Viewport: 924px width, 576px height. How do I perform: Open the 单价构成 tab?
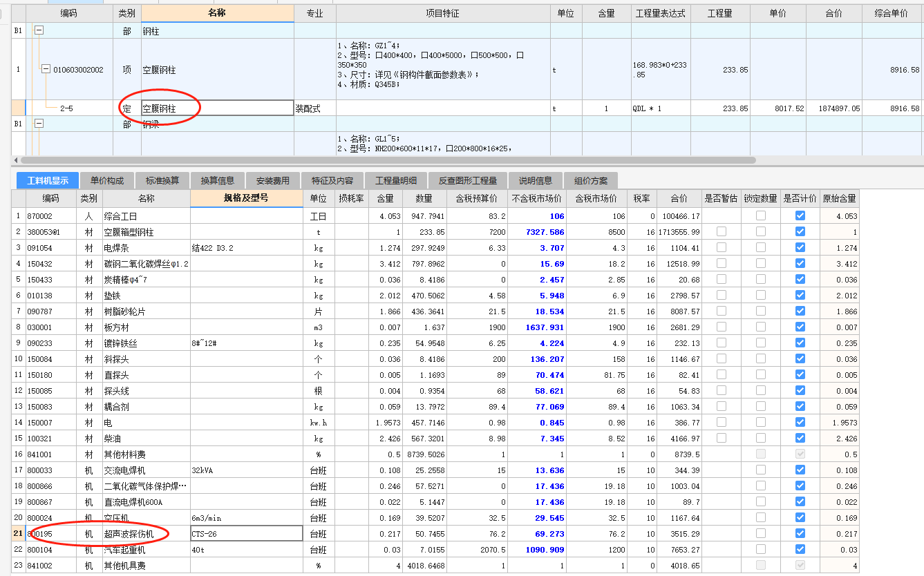coord(107,181)
